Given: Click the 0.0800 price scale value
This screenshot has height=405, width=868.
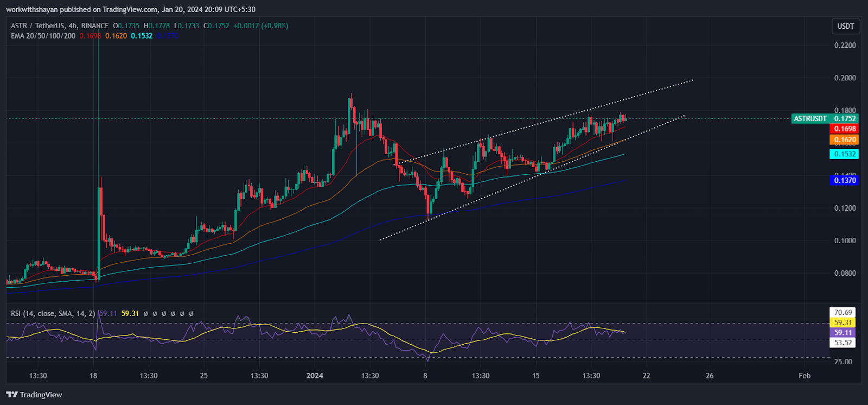Looking at the screenshot, I should (x=845, y=273).
